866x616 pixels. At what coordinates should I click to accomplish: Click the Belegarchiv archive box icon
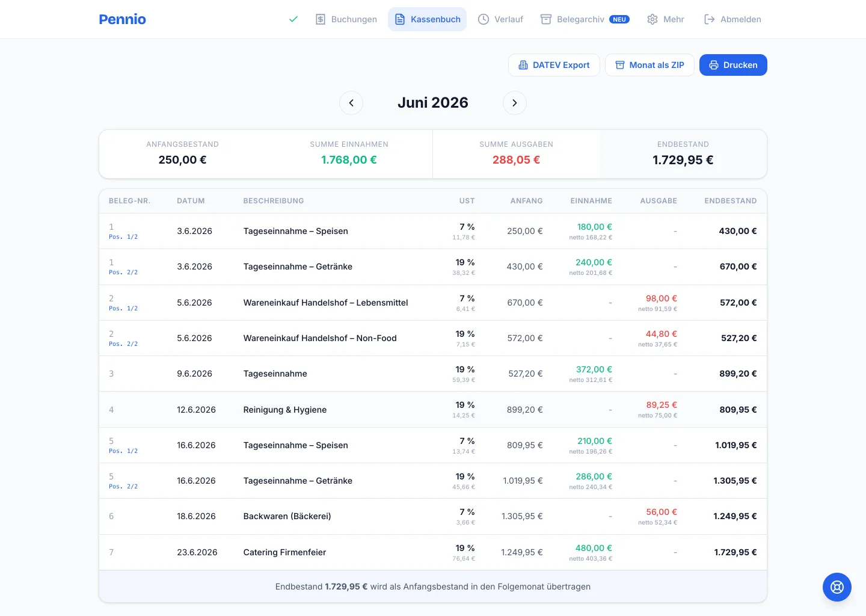click(x=546, y=19)
